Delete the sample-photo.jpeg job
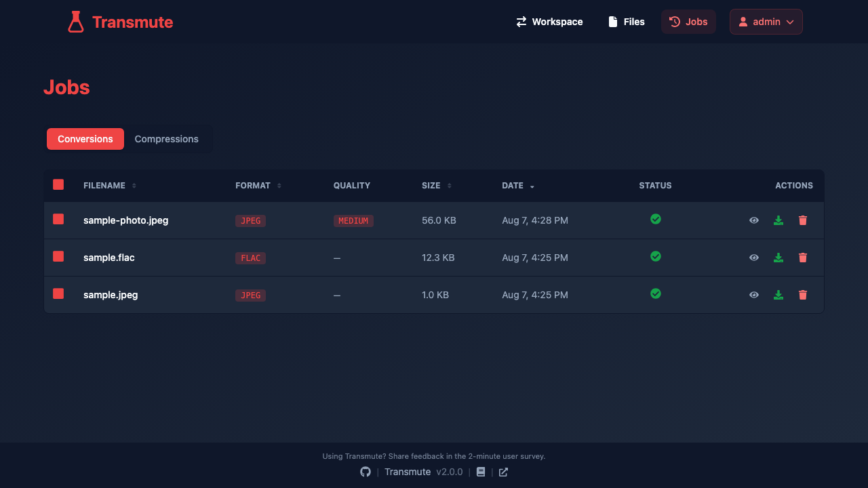 [x=803, y=220]
